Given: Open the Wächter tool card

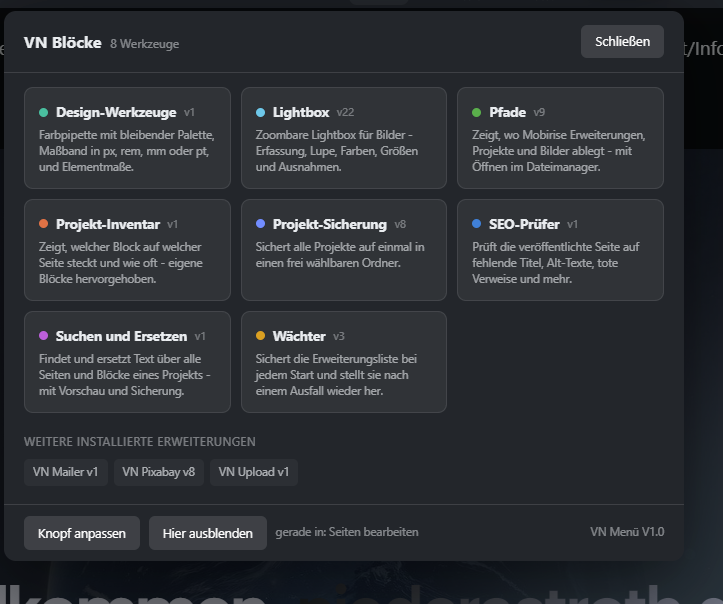Looking at the screenshot, I should [344, 362].
